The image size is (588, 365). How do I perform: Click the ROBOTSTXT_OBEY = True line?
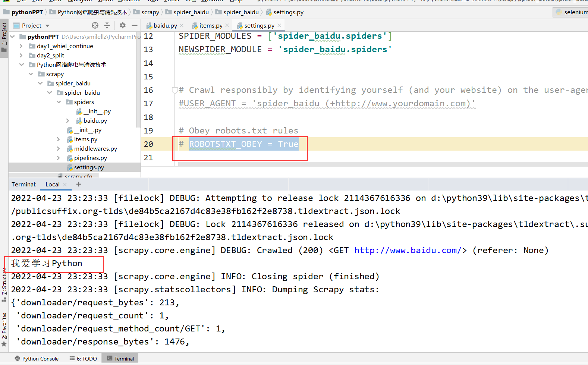pyautogui.click(x=243, y=144)
